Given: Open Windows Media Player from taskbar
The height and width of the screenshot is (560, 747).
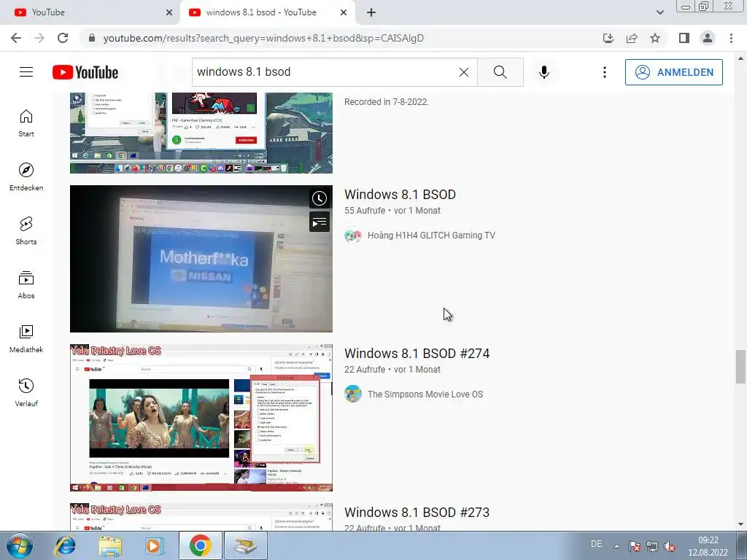Looking at the screenshot, I should (x=154, y=545).
